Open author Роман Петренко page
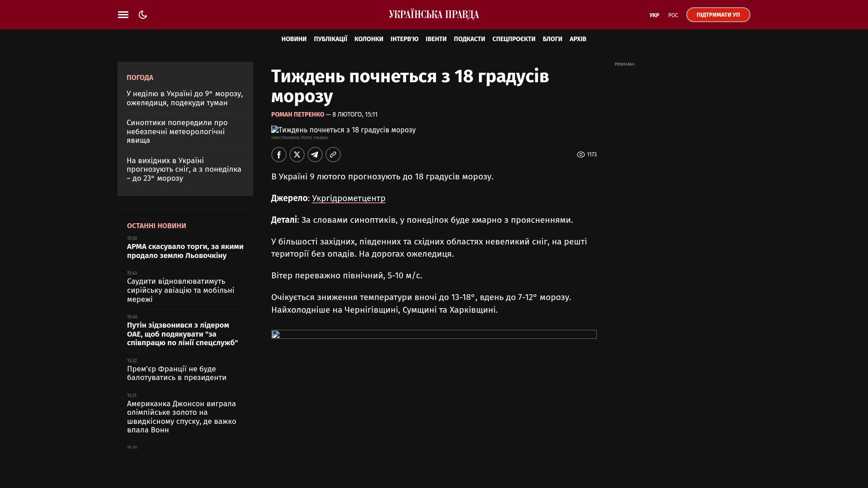Viewport: 868px width, 488px height. 297,115
